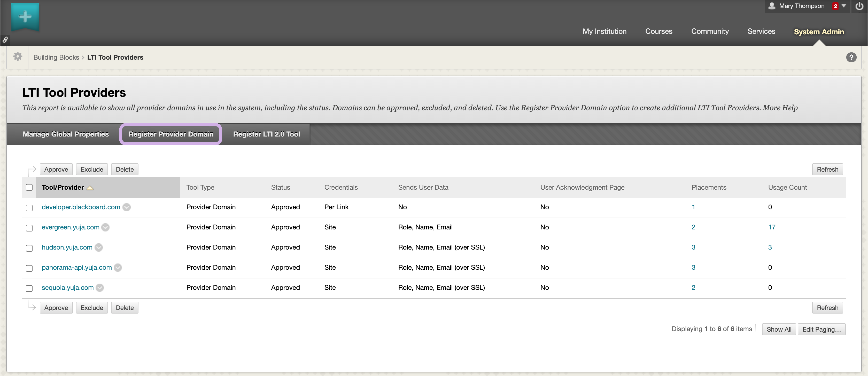Click the red notification badge showing 2
Screen dimensions: 868x376
[835, 6]
